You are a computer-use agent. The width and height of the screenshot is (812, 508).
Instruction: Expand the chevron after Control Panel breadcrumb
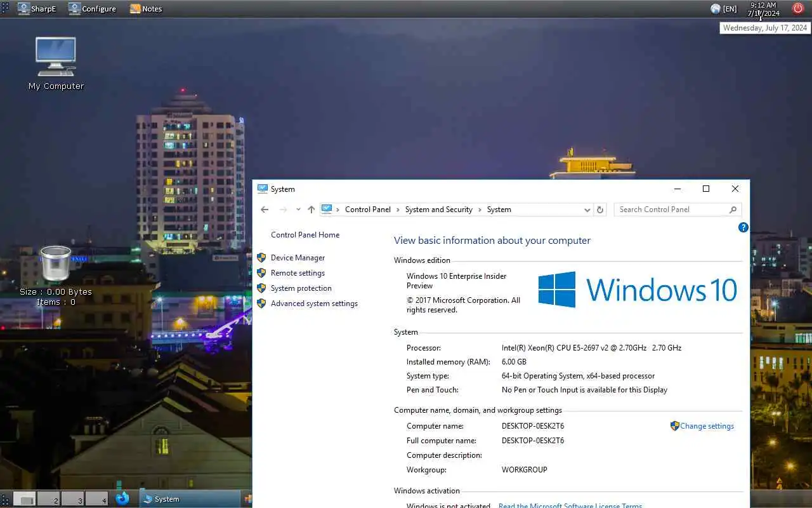tap(398, 210)
